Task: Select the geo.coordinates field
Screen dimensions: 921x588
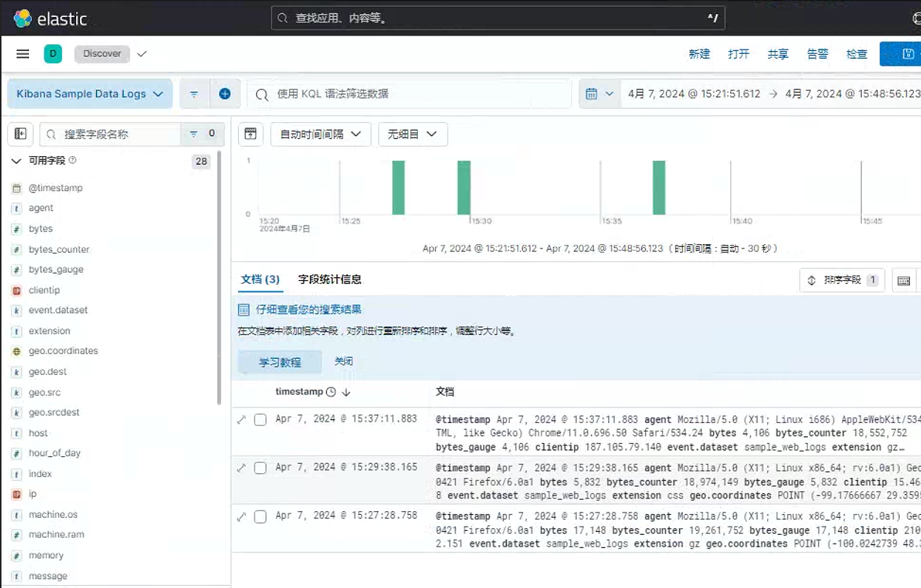Action: [x=63, y=351]
